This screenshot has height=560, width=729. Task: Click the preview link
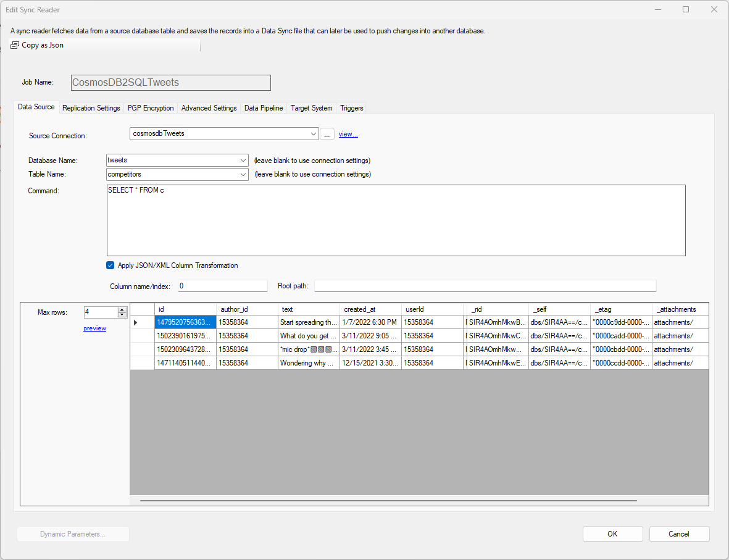coord(95,328)
